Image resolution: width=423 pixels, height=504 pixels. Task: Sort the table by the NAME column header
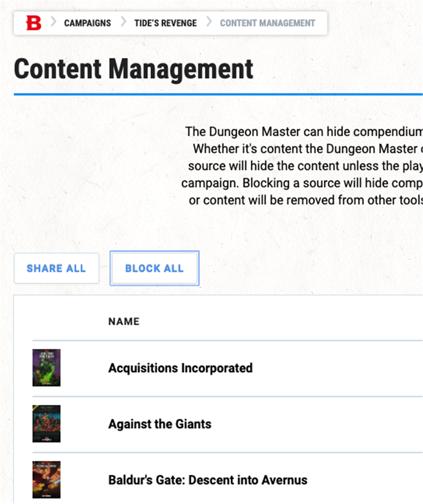coord(124,322)
